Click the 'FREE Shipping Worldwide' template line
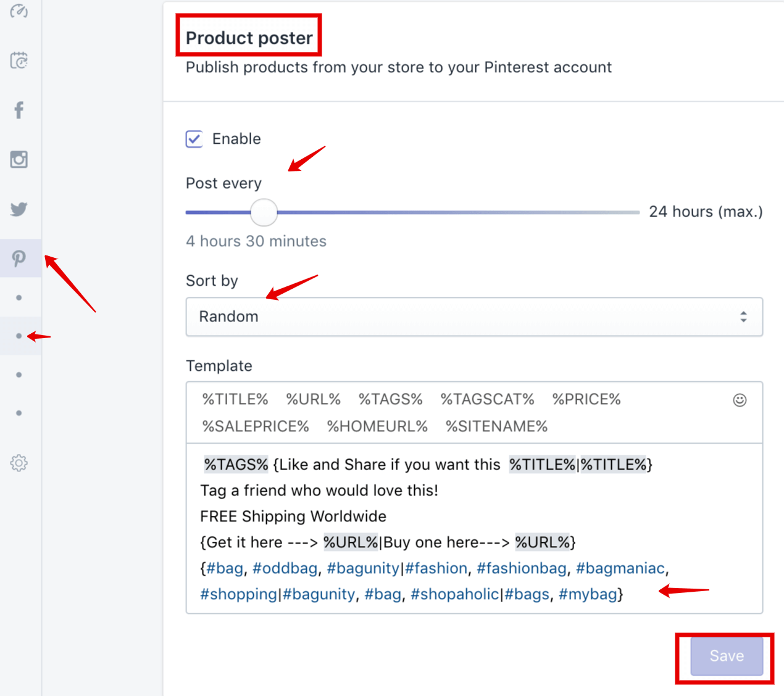The height and width of the screenshot is (696, 784). 293,516
